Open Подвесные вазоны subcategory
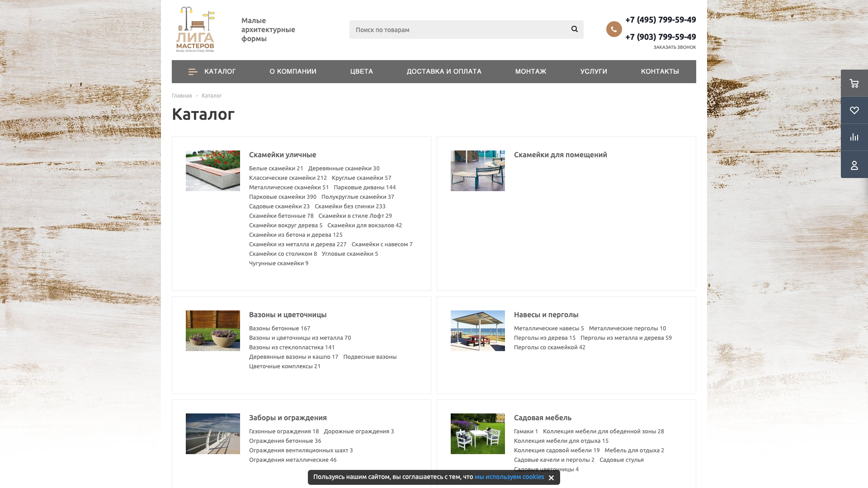The image size is (868, 488). pyautogui.click(x=370, y=357)
